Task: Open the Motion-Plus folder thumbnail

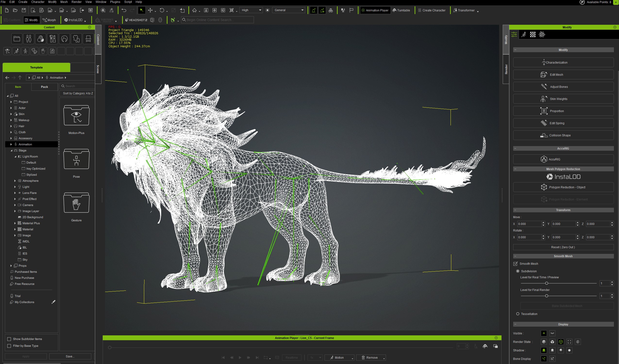Action: pos(76,116)
